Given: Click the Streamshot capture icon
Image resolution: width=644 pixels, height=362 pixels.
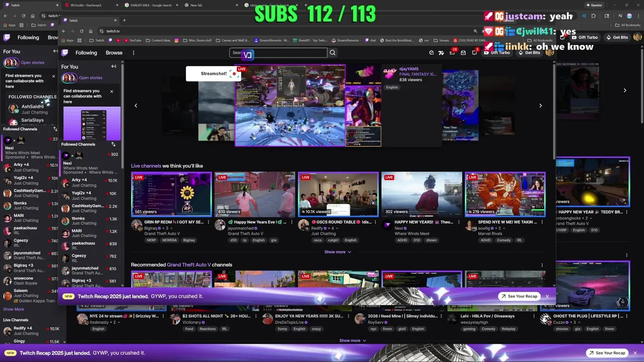Looking at the screenshot, I should (x=233, y=74).
